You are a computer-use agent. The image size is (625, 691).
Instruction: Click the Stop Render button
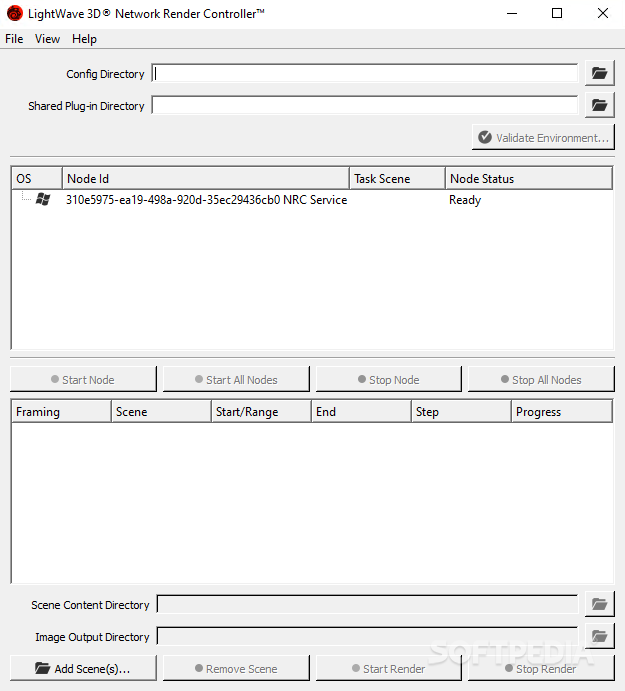tap(541, 669)
